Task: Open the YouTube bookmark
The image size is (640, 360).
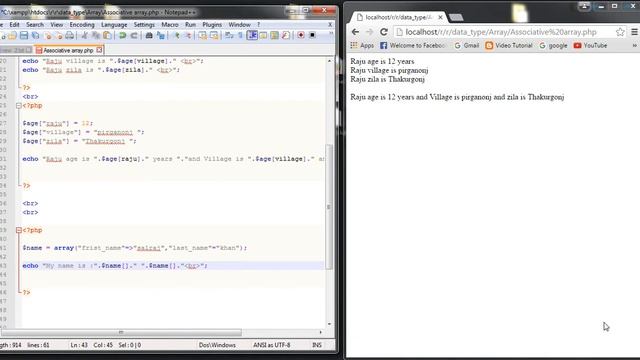Action: pos(590,45)
